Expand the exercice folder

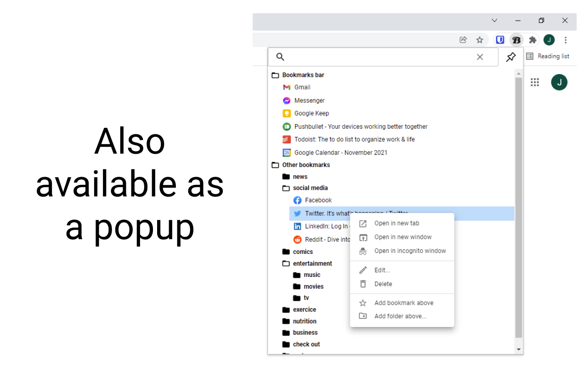click(x=299, y=310)
